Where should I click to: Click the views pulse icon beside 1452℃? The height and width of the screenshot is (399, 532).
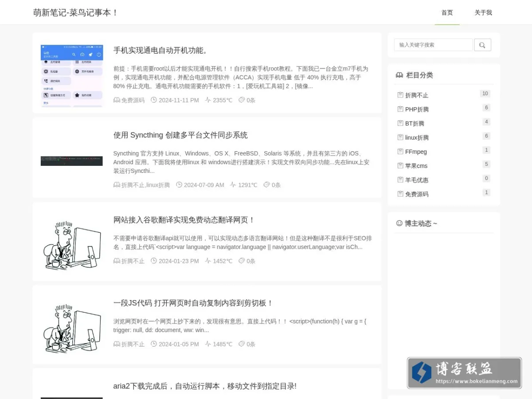(x=208, y=261)
